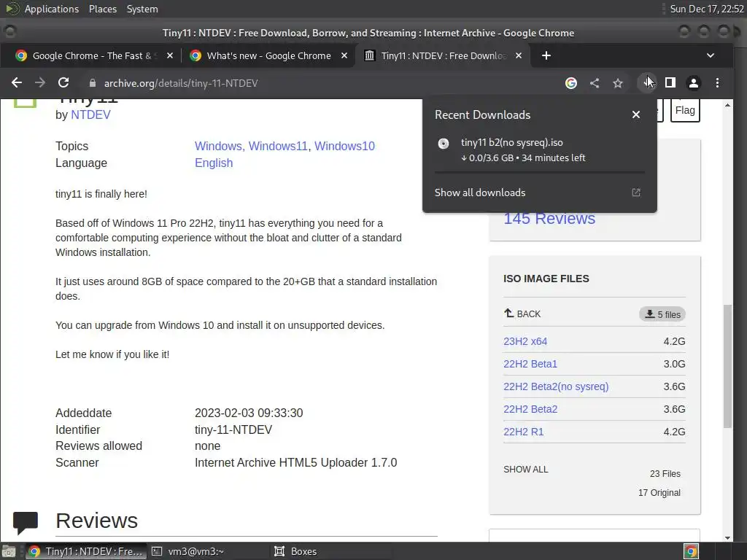The width and height of the screenshot is (747, 560).
Task: Click the external link icon in downloads popup
Action: pos(635,192)
